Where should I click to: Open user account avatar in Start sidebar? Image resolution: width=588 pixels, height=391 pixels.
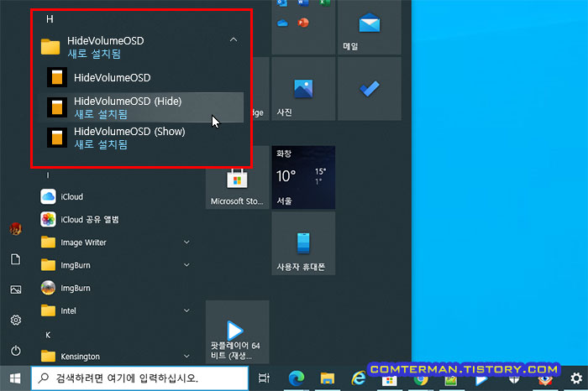pyautogui.click(x=15, y=229)
